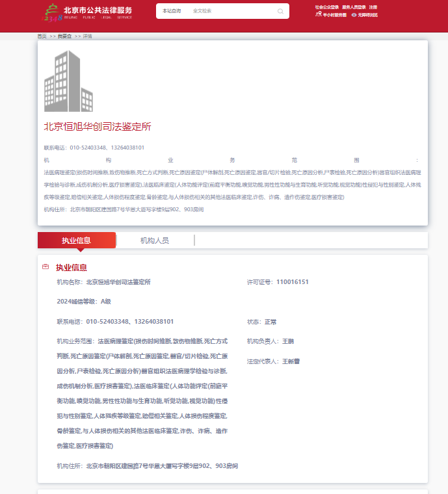Select the 全文检索 search option
This screenshot has width=448, height=494.
coord(202,11)
